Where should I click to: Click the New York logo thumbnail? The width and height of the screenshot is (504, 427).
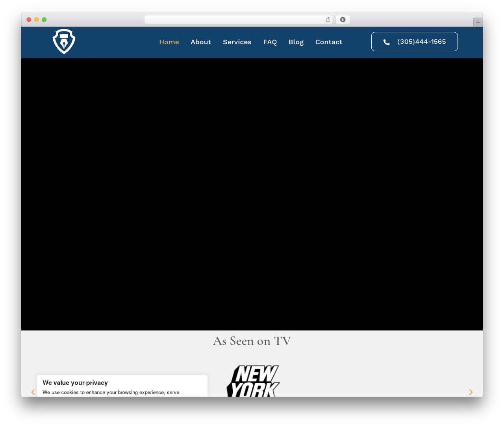tap(253, 381)
